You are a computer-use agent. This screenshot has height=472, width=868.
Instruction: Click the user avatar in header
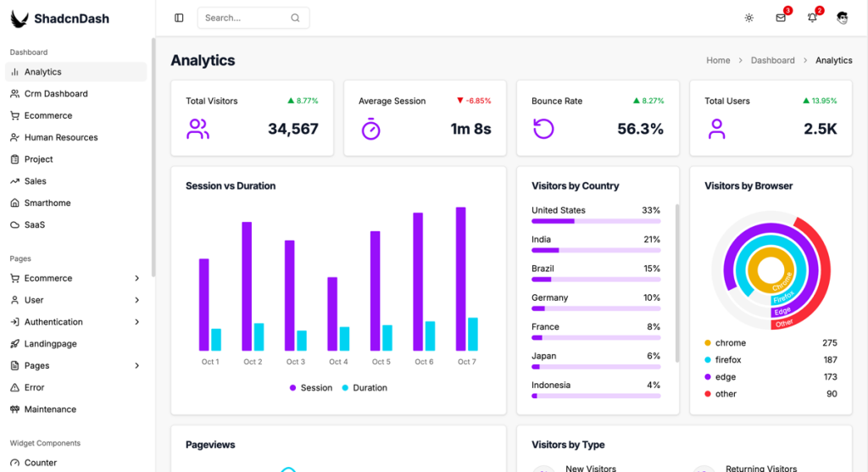(843, 18)
